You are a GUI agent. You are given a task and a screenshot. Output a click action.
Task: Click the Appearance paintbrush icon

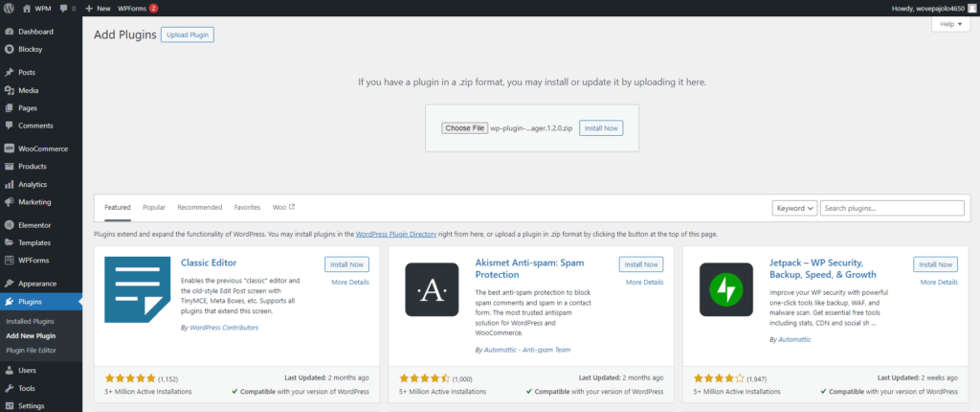click(x=9, y=283)
